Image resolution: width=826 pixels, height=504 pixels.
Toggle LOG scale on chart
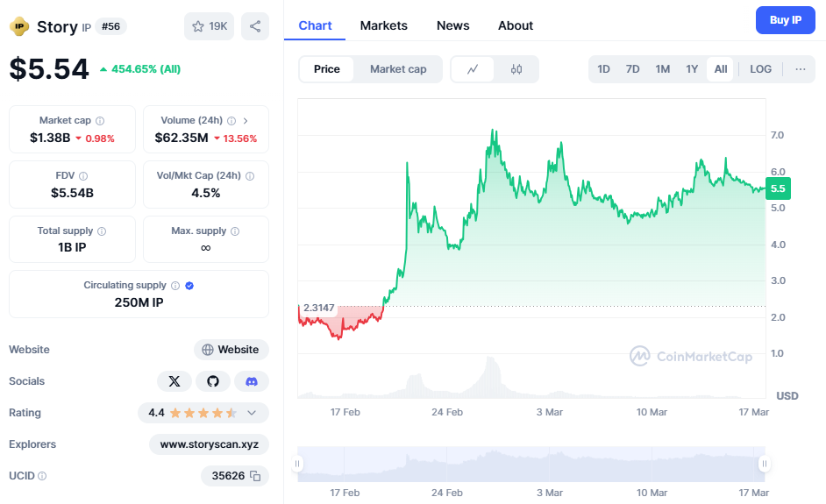click(760, 69)
